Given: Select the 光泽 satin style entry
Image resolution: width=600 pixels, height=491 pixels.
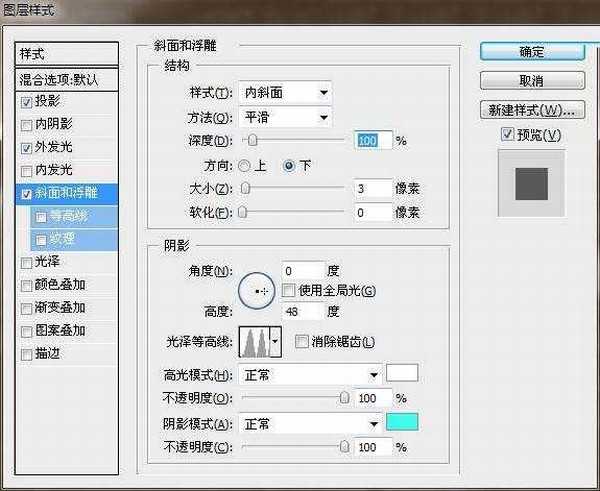Looking at the screenshot, I should click(x=47, y=262).
